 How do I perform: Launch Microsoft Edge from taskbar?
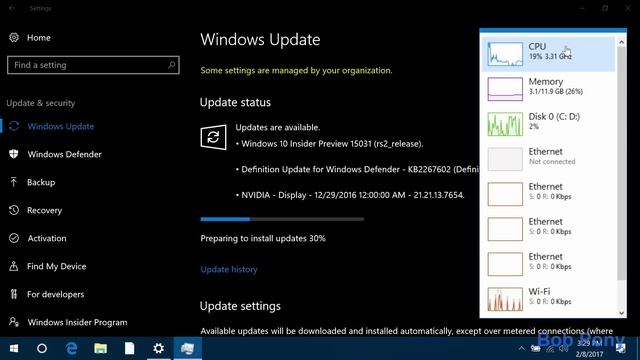click(71, 348)
